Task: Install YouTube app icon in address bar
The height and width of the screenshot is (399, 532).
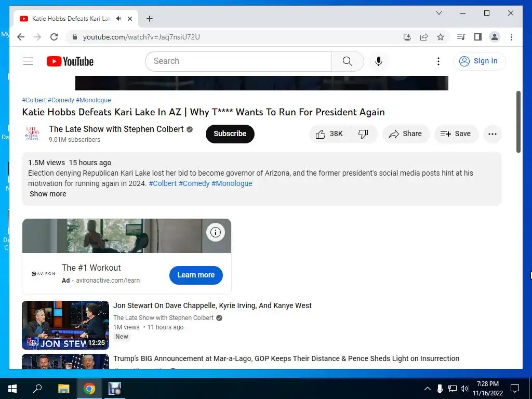Action: tap(407, 37)
